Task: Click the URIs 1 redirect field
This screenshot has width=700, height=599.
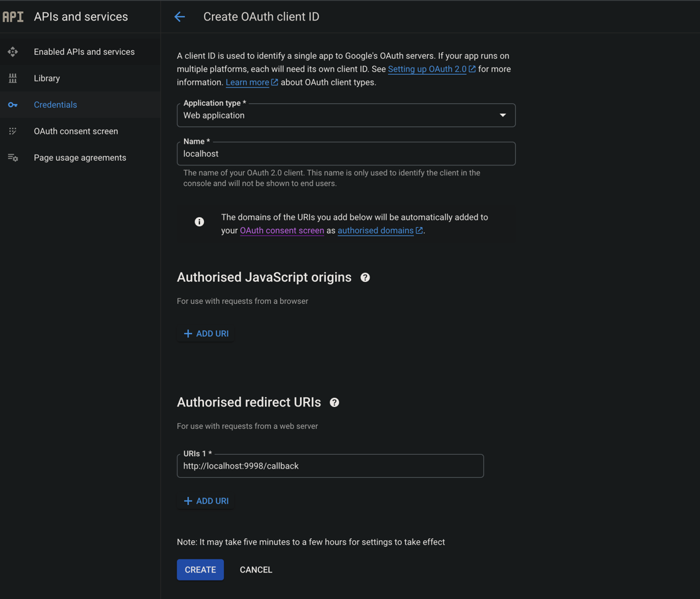Action: tap(330, 466)
